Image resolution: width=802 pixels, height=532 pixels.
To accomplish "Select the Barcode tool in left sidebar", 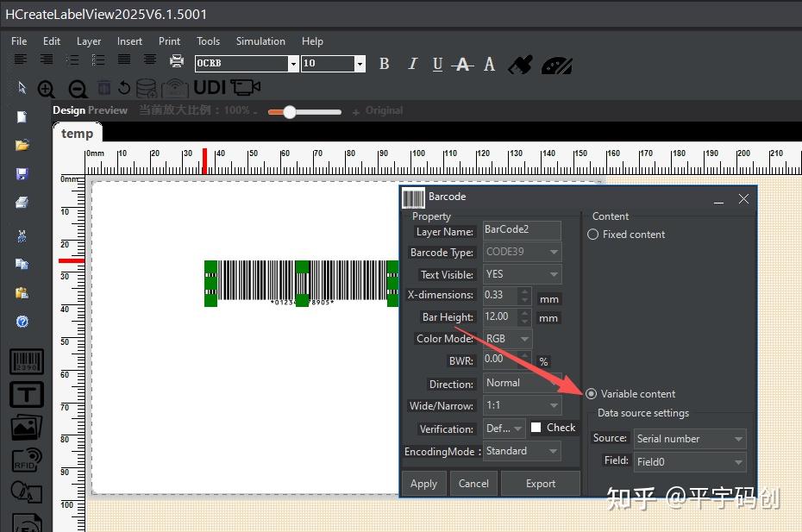I will click(27, 361).
